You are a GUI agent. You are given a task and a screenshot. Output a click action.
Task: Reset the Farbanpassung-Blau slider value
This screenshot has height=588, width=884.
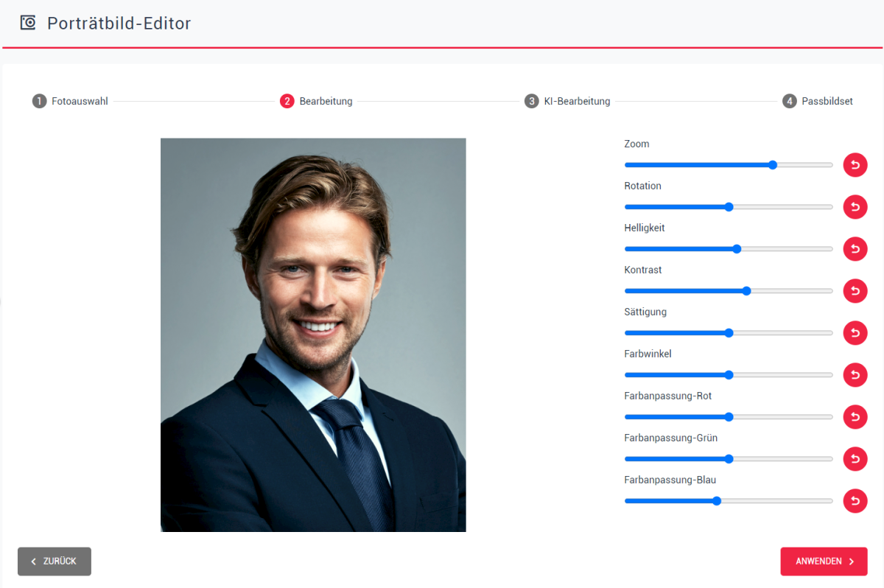(855, 501)
